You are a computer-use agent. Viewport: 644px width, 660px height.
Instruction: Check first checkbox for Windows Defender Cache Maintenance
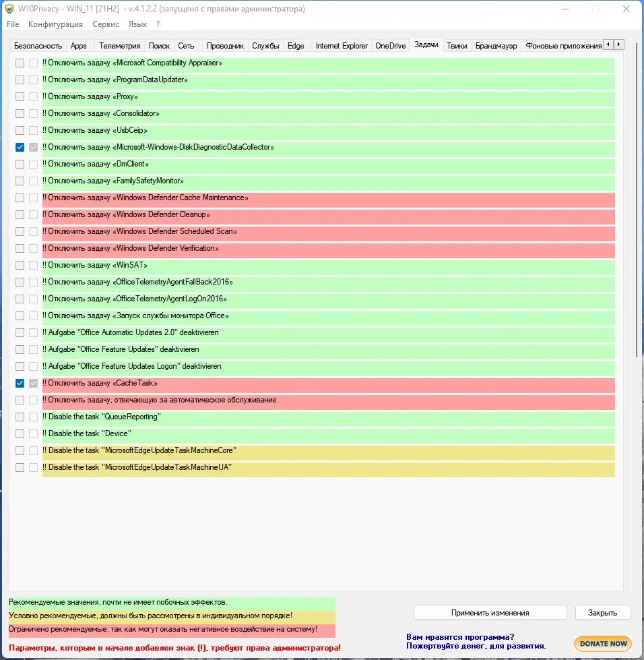(x=20, y=198)
